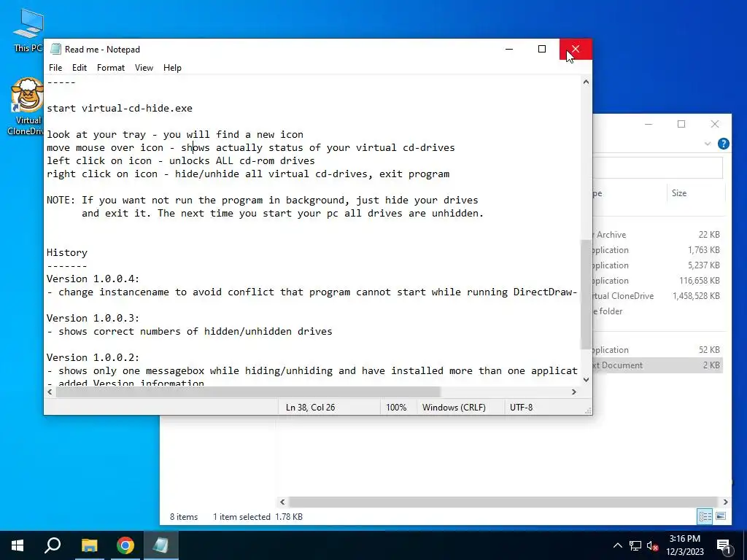This screenshot has width=747, height=560.
Task: Select the 5,237 KB application row
Action: pos(658,265)
